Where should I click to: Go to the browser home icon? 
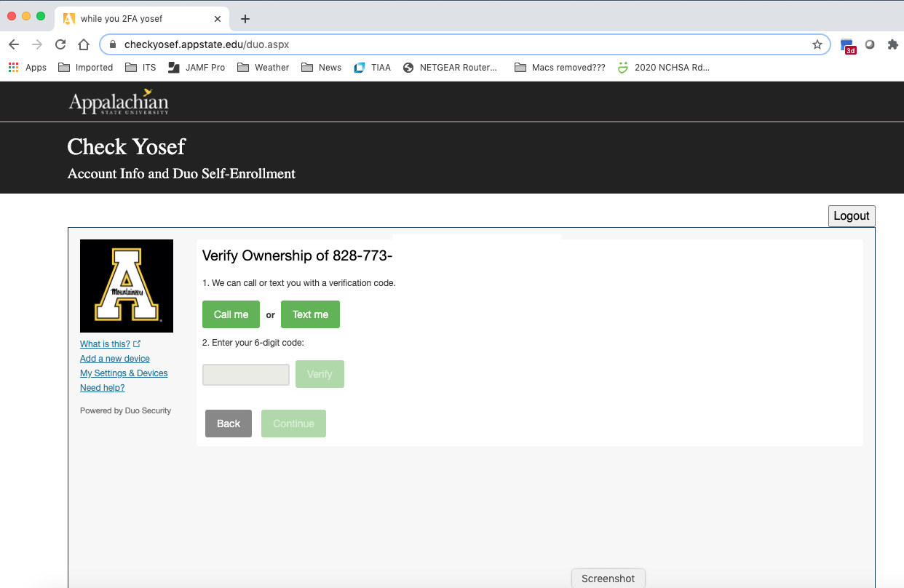click(x=84, y=44)
